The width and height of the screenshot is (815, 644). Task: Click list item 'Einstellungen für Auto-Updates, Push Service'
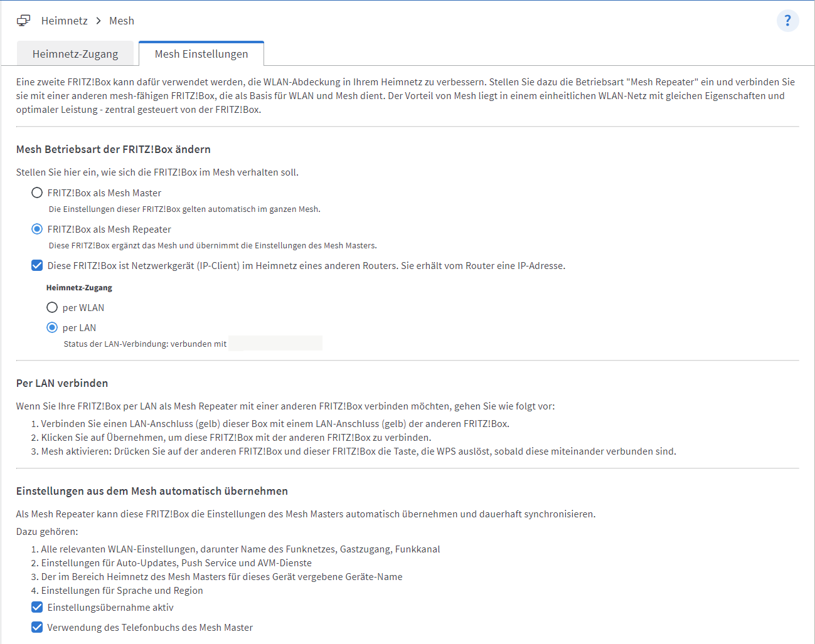176,563
